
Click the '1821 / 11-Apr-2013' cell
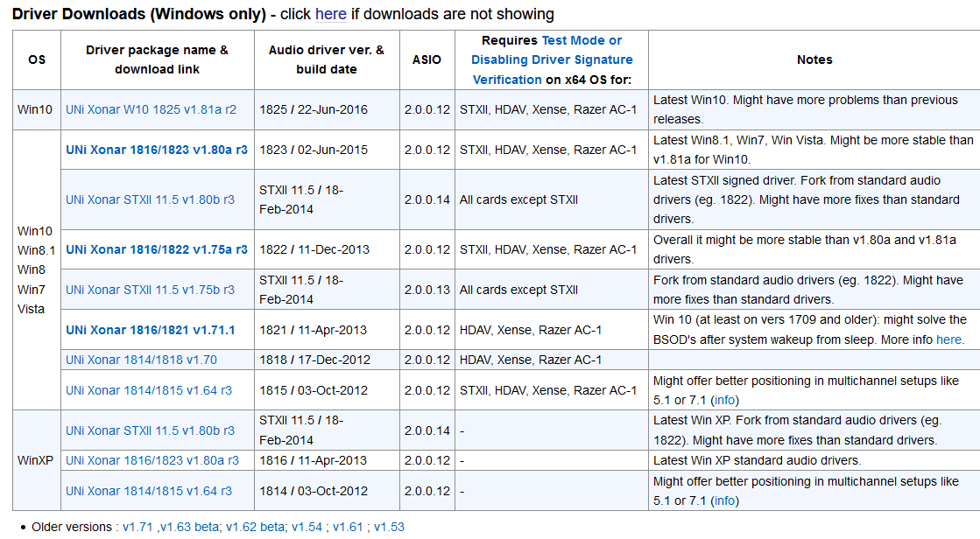click(x=327, y=330)
